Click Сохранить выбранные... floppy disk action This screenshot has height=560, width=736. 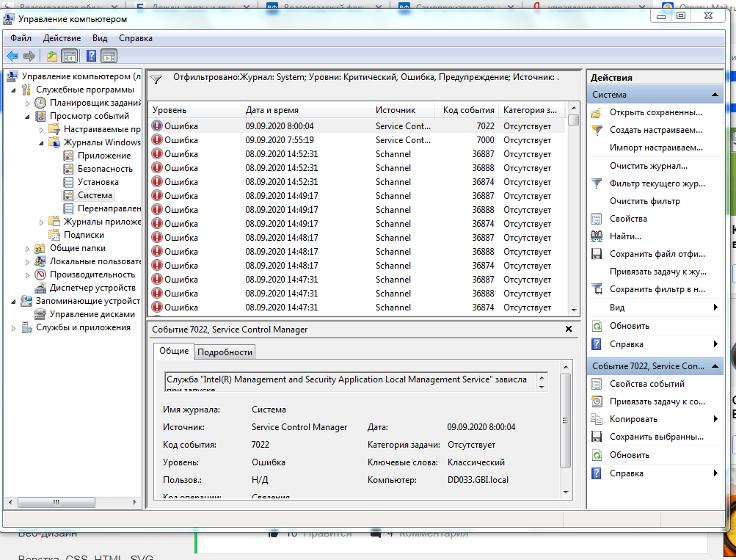coord(656,437)
